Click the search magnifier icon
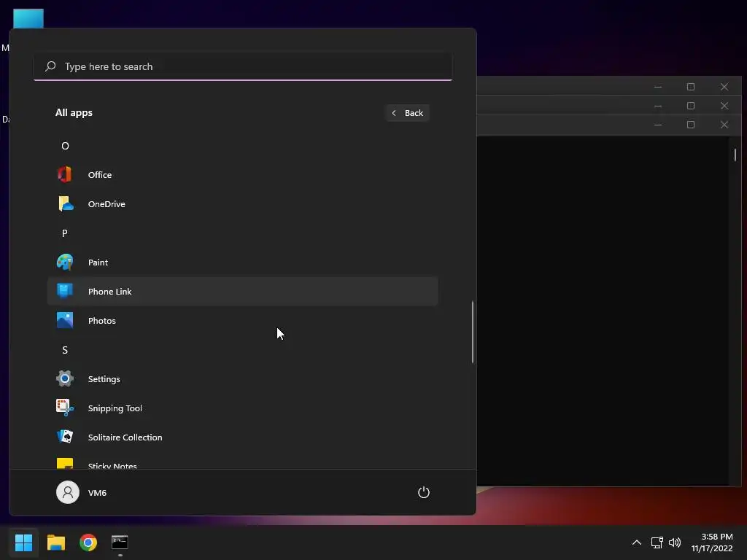Image resolution: width=747 pixels, height=560 pixels. [x=50, y=66]
